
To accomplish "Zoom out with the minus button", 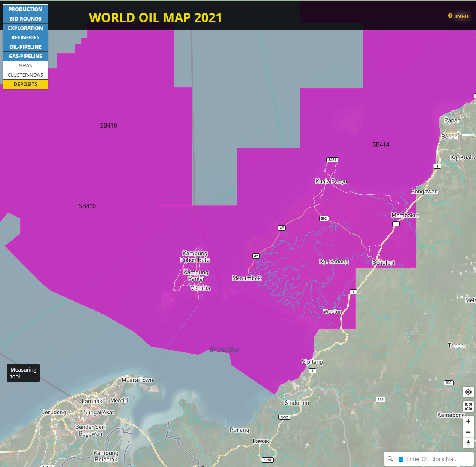I will coord(468,432).
